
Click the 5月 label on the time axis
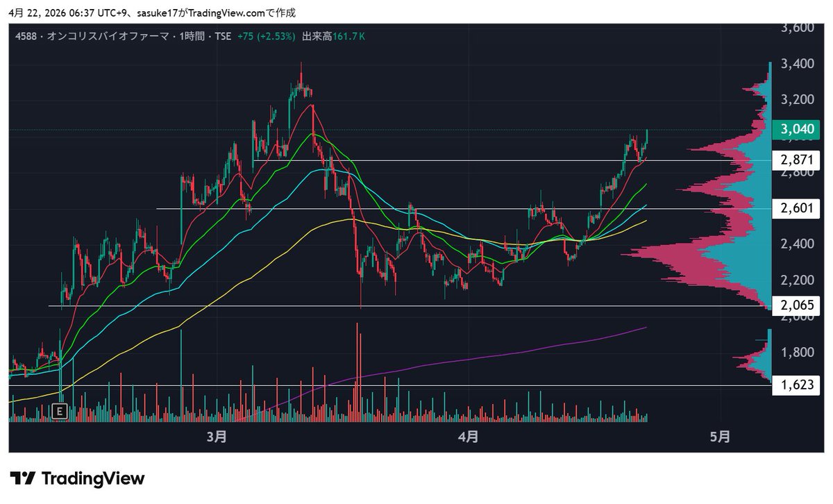pyautogui.click(x=721, y=437)
